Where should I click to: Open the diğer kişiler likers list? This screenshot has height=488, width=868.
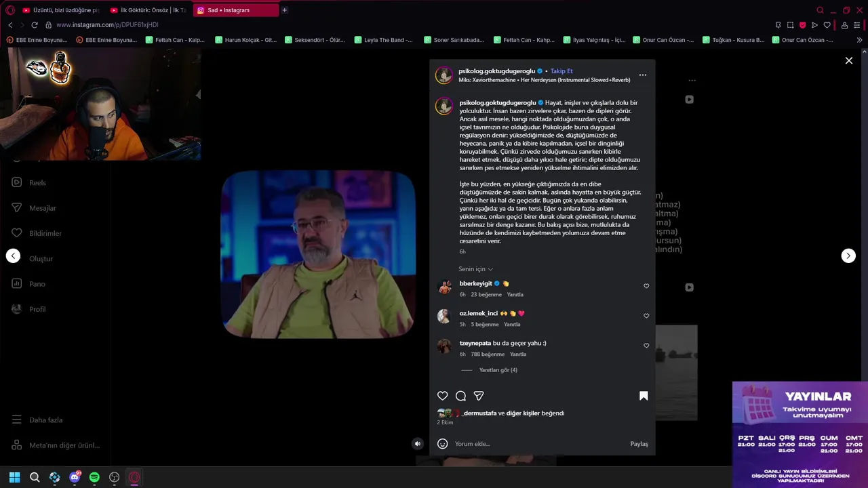pos(523,413)
